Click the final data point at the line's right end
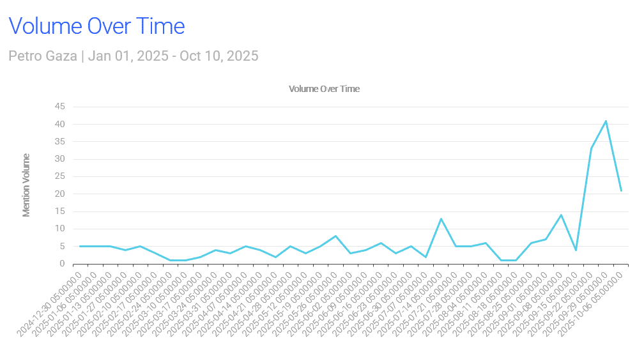The width and height of the screenshot is (644, 361). 621,190
